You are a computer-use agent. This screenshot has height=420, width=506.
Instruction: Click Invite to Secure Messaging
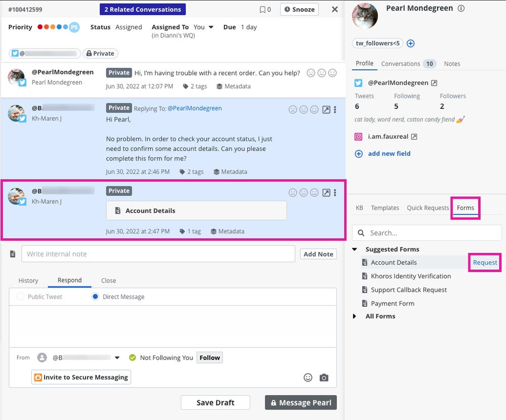click(x=81, y=377)
